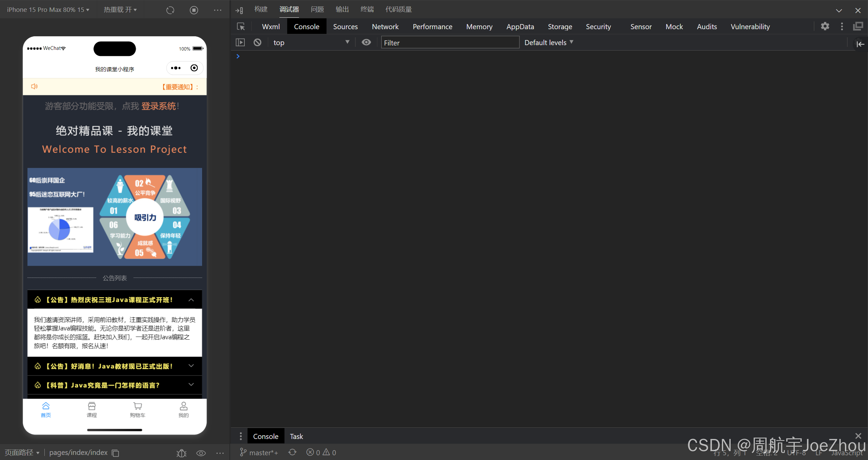Viewport: 868px width, 460px height.
Task: Copy the page path icon
Action: (116, 453)
